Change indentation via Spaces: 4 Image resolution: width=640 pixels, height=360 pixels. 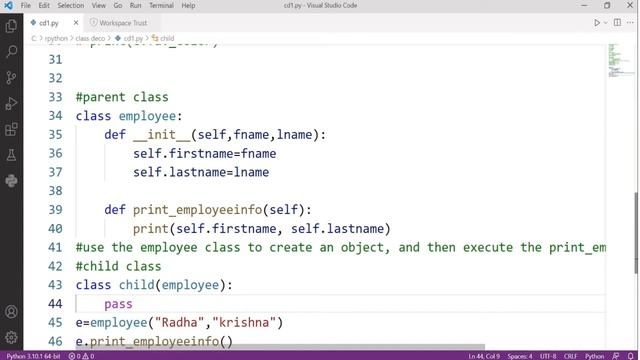[520, 356]
